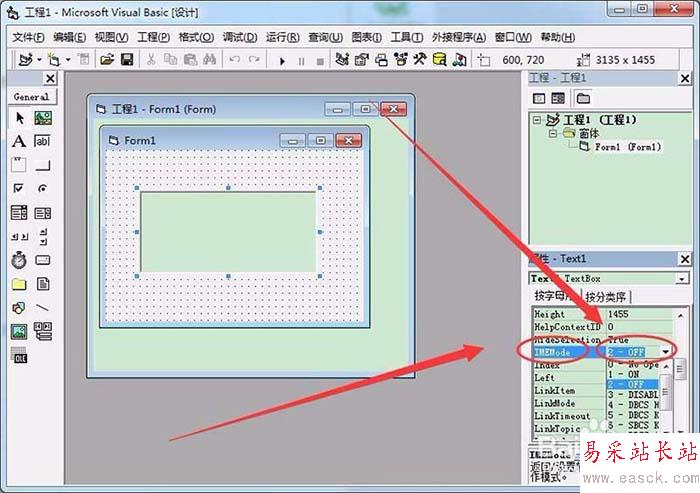Open the 工具(T) menu
The image size is (700, 493).
[x=407, y=38]
